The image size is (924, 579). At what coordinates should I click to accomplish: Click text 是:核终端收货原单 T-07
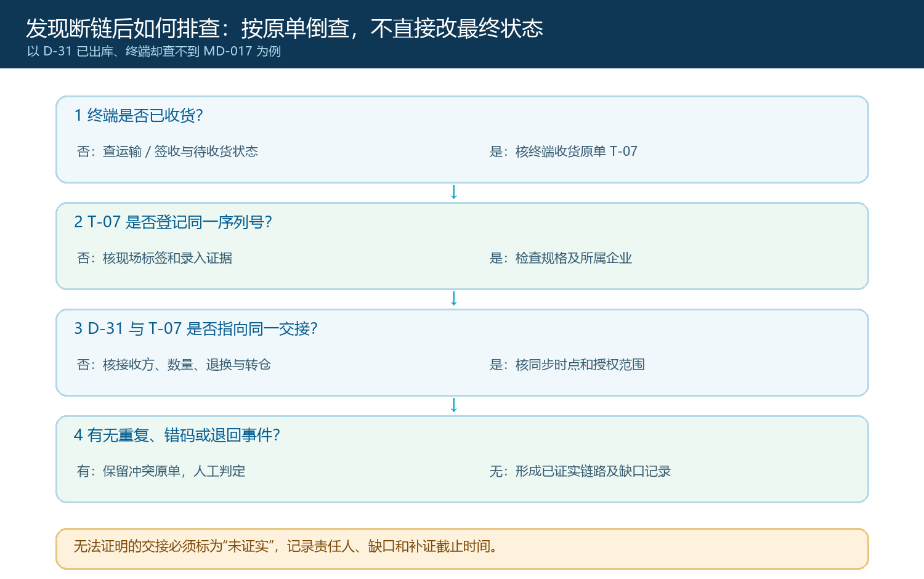click(x=564, y=152)
